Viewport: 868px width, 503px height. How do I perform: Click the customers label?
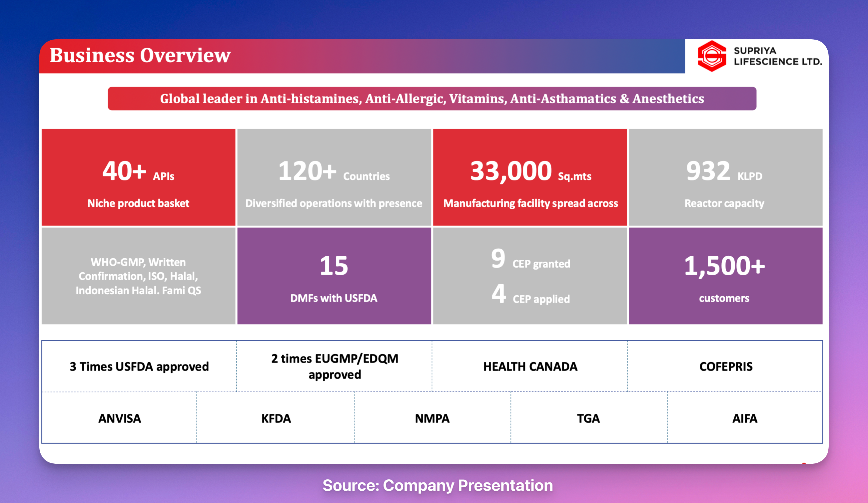724,298
